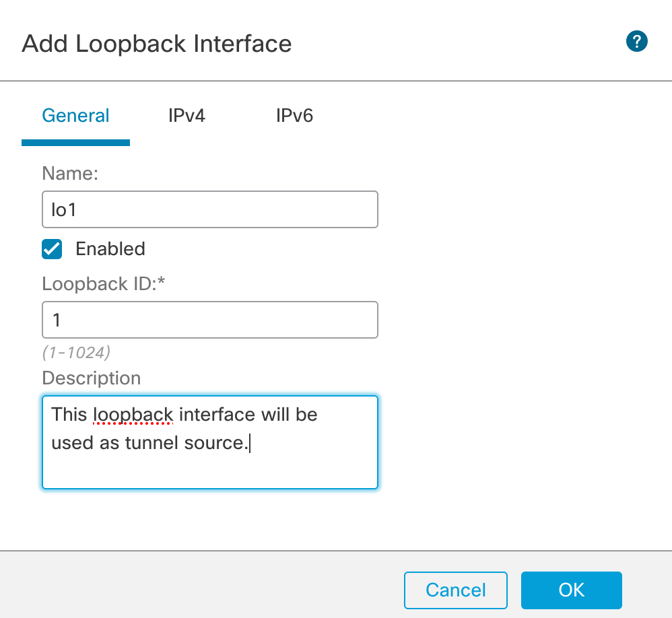Click the "Loopback ID:*" label
Screen dimensions: 672x618
pyautogui.click(x=104, y=283)
